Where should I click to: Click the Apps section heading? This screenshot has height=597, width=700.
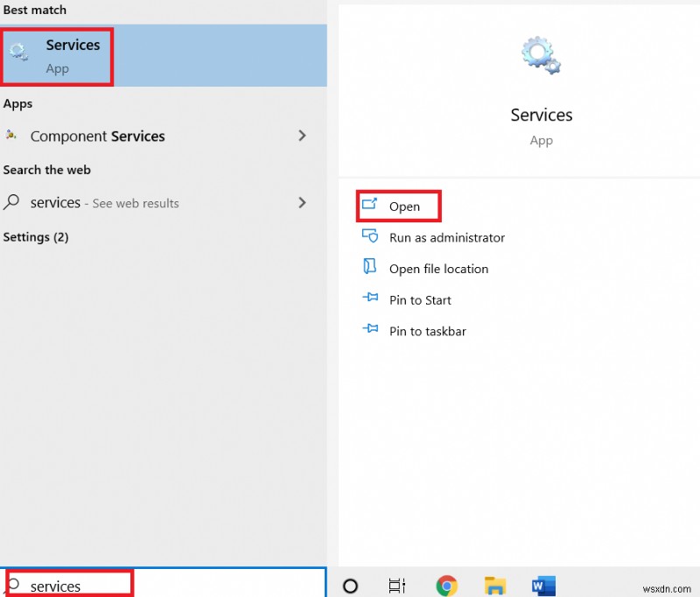click(17, 103)
